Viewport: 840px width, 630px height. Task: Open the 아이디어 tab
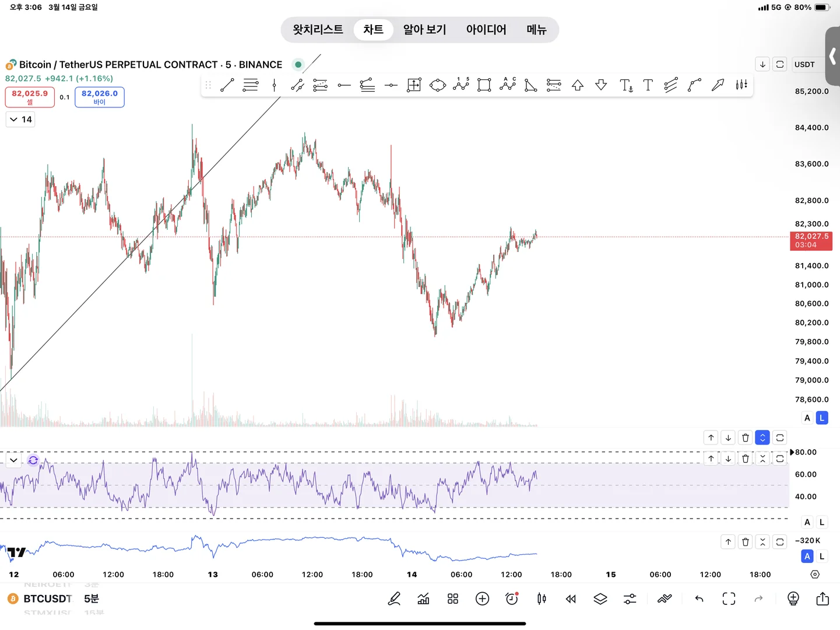click(x=486, y=30)
